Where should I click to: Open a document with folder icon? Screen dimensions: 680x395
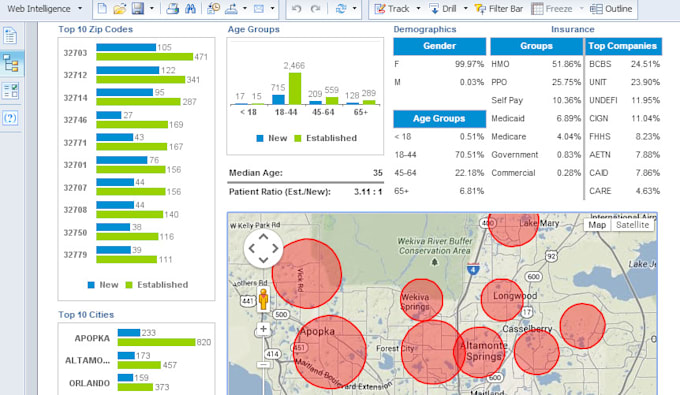pos(120,9)
